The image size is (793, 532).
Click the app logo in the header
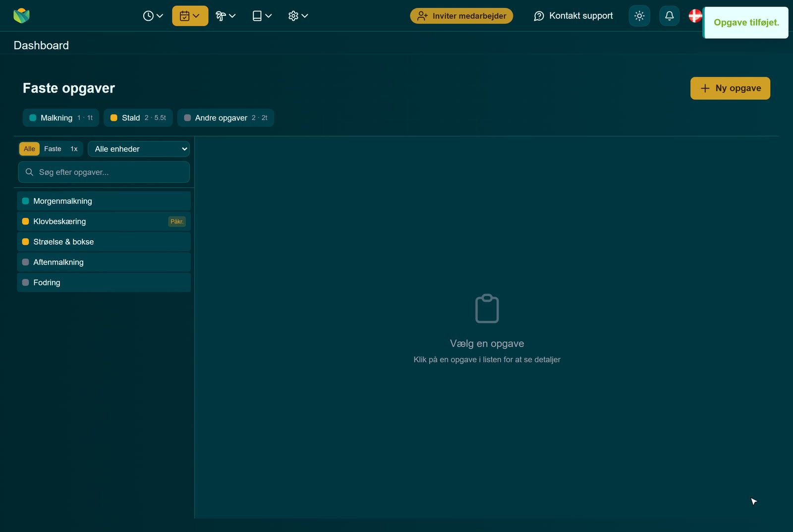pyautogui.click(x=21, y=16)
